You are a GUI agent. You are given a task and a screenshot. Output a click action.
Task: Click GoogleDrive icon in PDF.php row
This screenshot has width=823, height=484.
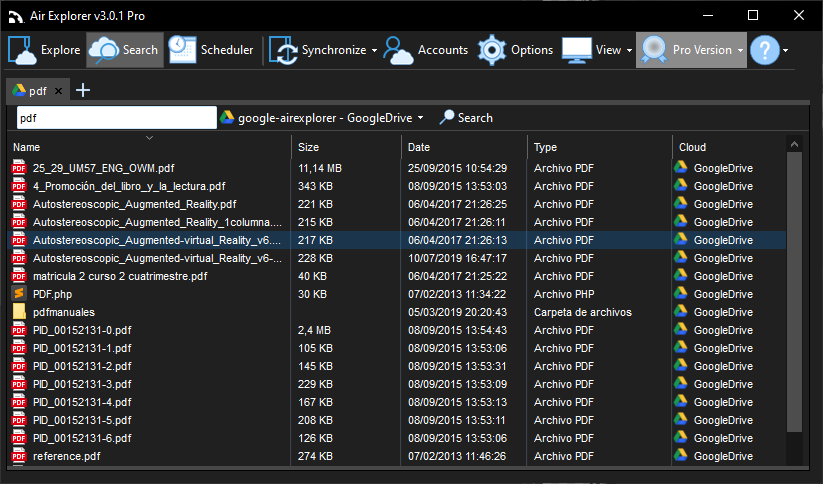[681, 293]
